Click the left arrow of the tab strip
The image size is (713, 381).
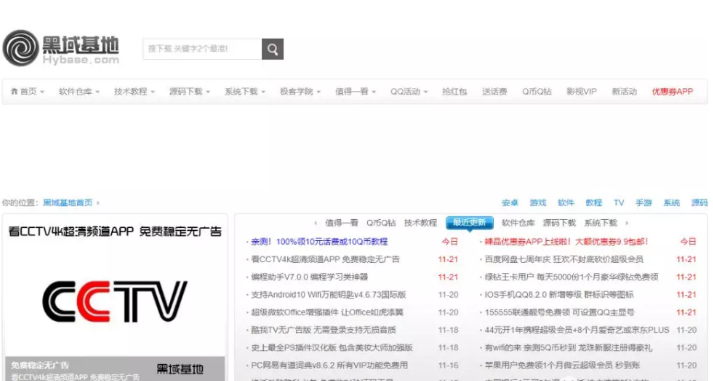(316, 223)
